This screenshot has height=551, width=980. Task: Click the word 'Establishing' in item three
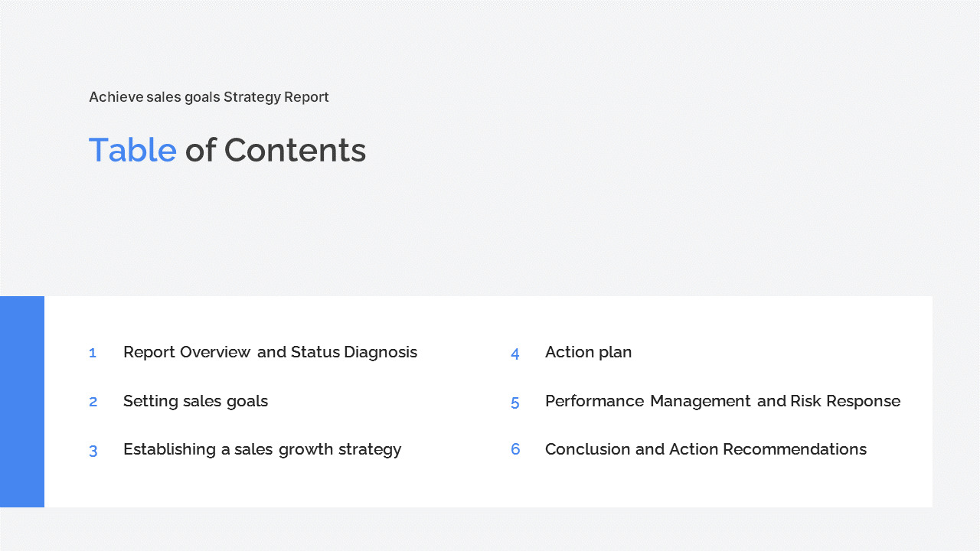169,449
